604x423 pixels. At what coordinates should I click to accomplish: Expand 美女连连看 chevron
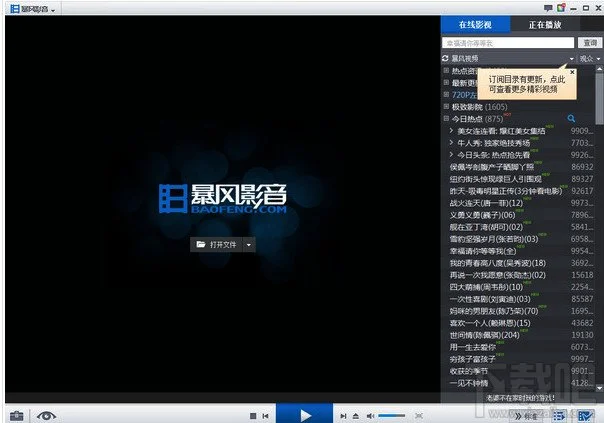coord(451,131)
